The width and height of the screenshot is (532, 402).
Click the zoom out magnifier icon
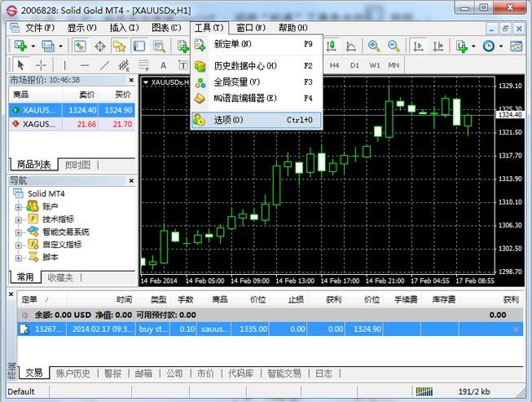click(x=394, y=46)
